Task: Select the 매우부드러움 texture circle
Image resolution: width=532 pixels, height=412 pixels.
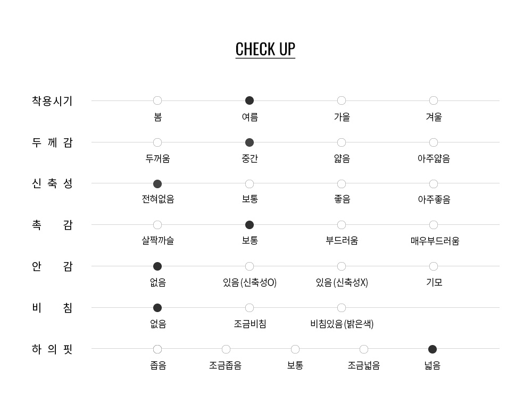Action: pyautogui.click(x=433, y=225)
